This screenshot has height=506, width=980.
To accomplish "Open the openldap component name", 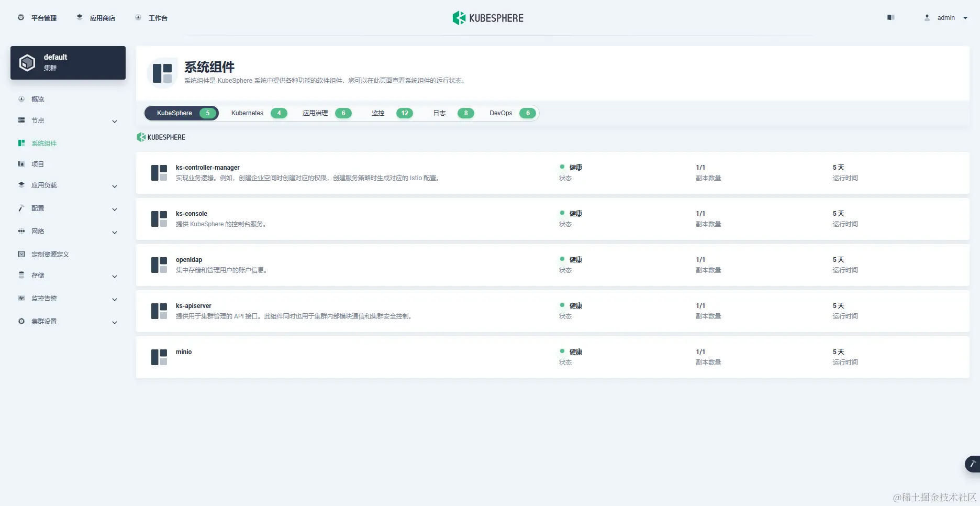I will click(x=189, y=260).
